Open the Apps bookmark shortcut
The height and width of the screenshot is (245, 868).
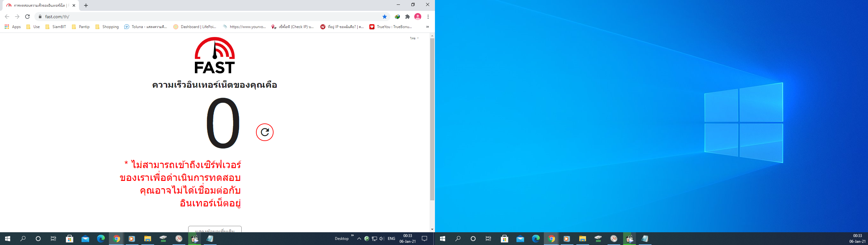[x=13, y=27]
